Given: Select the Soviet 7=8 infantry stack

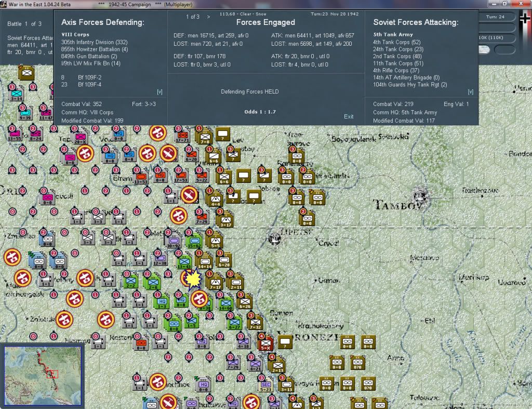Looking at the screenshot, I should point(205,137).
